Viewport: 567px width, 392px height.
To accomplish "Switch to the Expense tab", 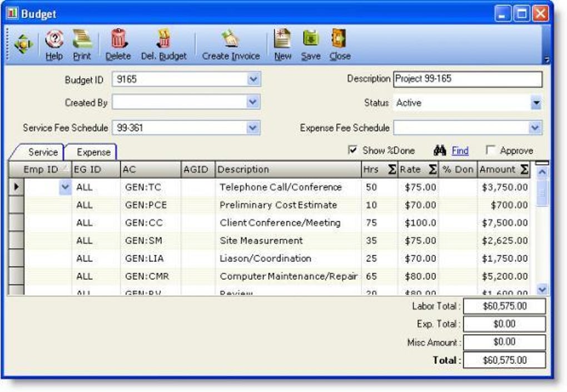I will [x=92, y=151].
